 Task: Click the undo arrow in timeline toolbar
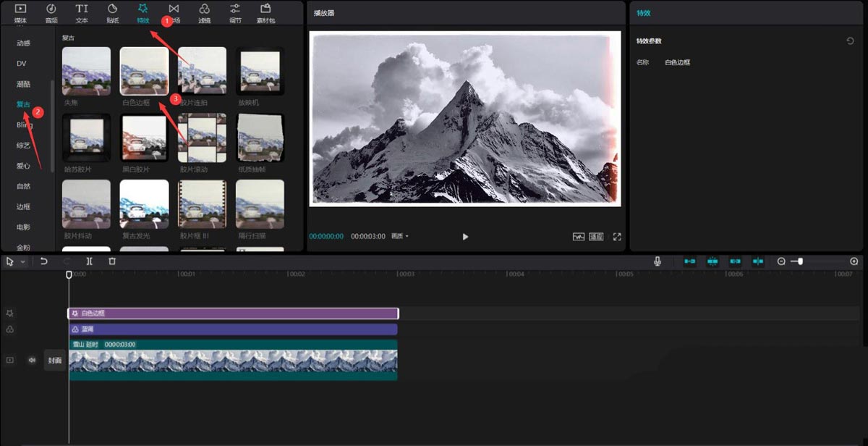tap(43, 261)
